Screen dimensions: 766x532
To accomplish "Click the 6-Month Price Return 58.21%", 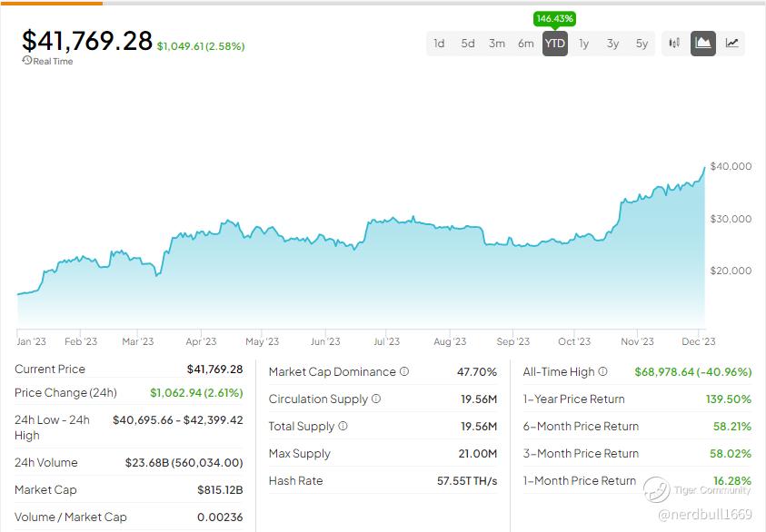I will pos(731,427).
